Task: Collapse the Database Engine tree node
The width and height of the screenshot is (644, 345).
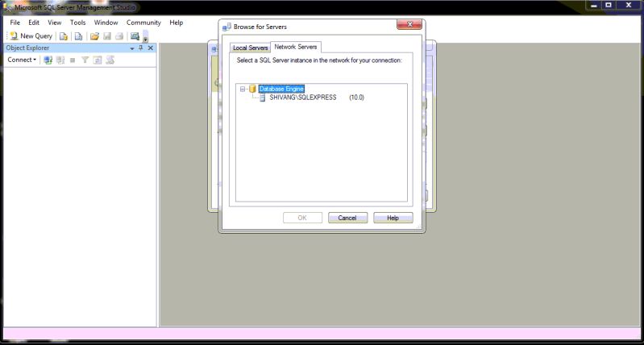Action: click(243, 89)
